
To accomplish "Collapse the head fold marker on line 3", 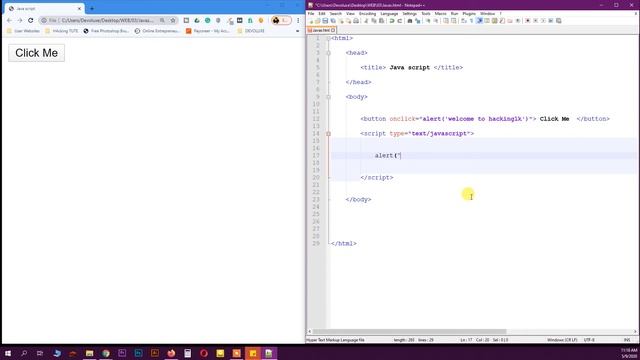I will (x=328, y=53).
